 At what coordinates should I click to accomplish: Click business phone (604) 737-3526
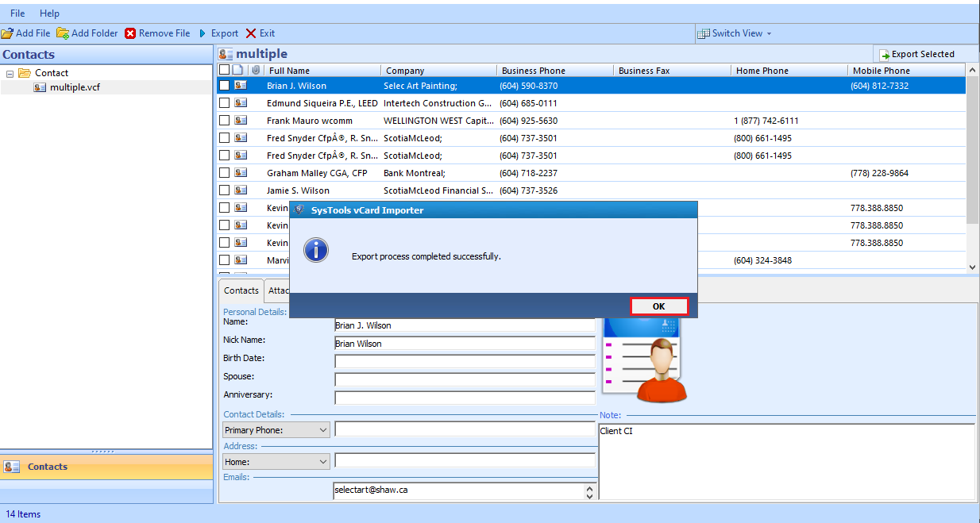point(528,190)
